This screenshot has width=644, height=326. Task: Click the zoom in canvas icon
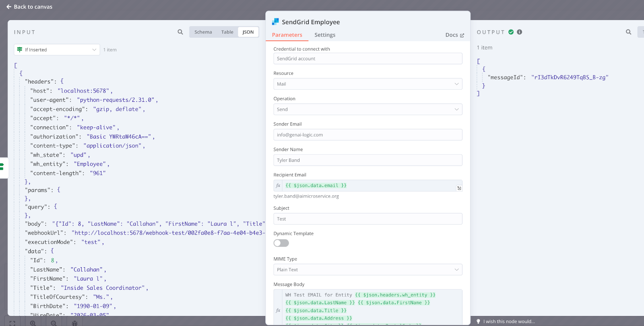click(x=33, y=323)
